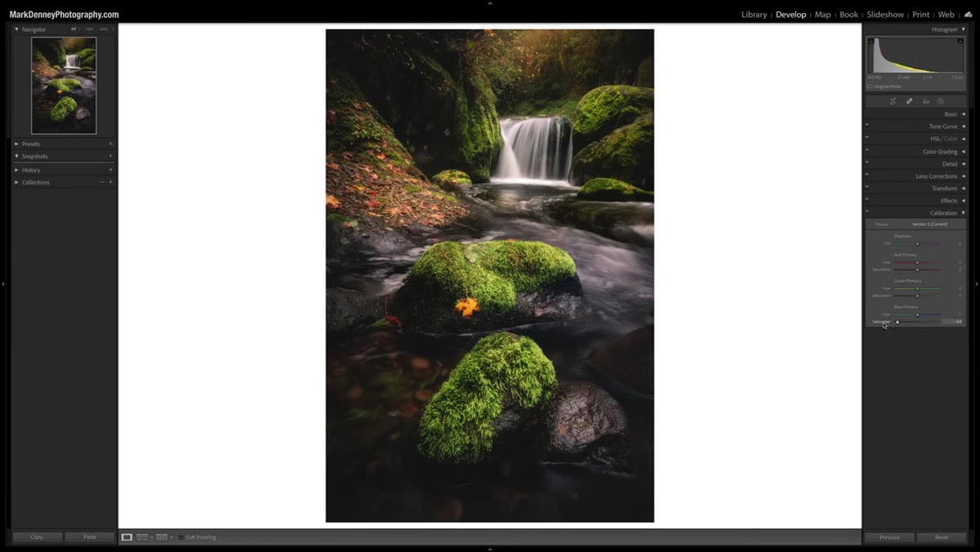Add a new preset with plus icon
Image resolution: width=980 pixels, height=552 pixels.
tap(110, 144)
